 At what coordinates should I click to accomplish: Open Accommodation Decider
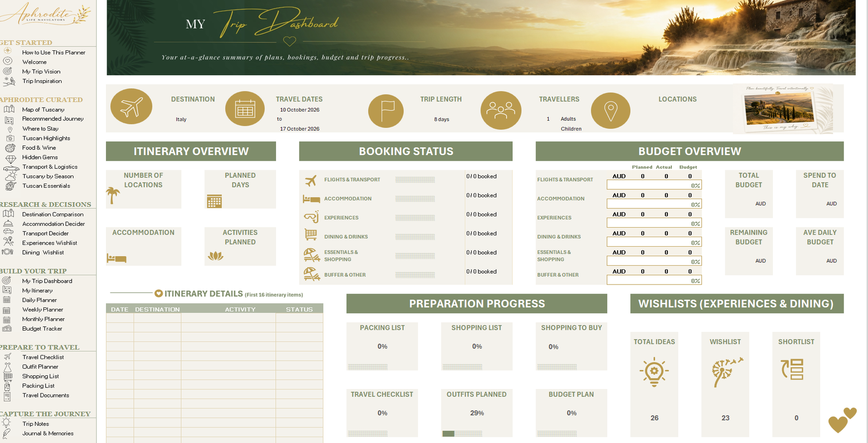coord(53,224)
